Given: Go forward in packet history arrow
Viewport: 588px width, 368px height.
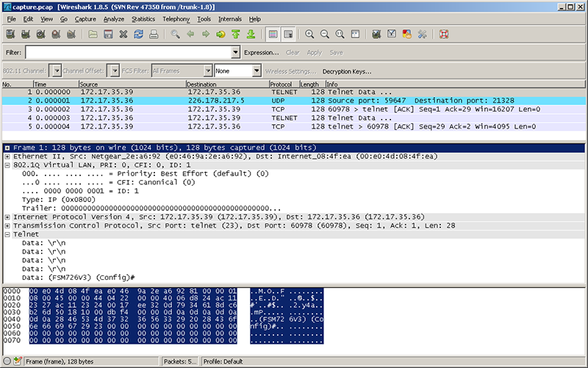Looking at the screenshot, I should click(x=206, y=35).
